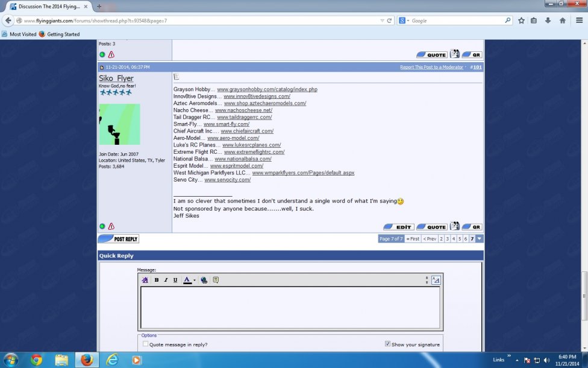The height and width of the screenshot is (368, 588).
Task: Reload the page with the refresh icon
Action: [389, 21]
